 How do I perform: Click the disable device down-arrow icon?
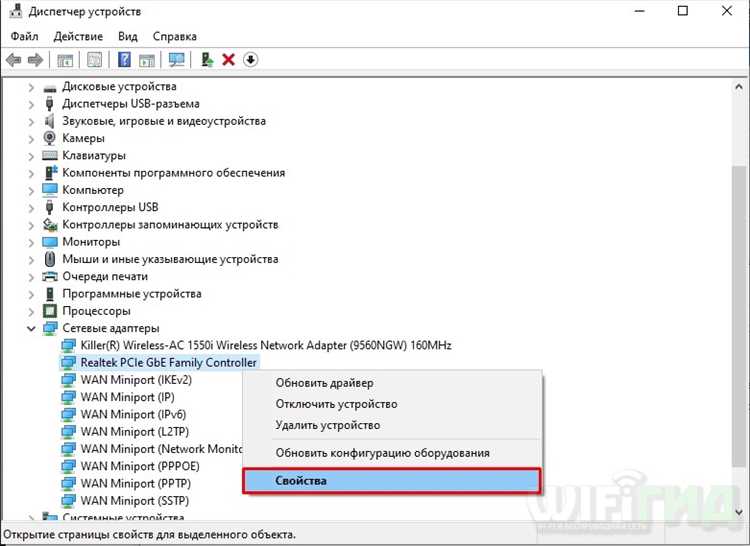pyautogui.click(x=251, y=60)
